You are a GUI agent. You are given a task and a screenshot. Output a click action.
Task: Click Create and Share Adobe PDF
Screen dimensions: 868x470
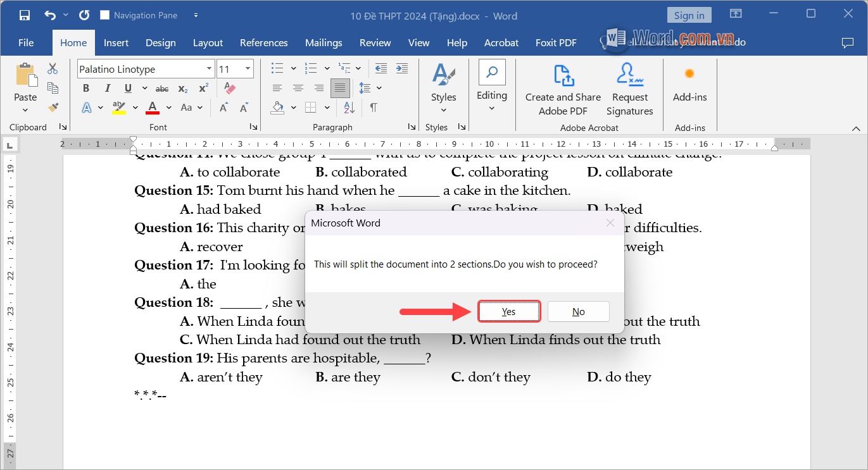(x=563, y=90)
